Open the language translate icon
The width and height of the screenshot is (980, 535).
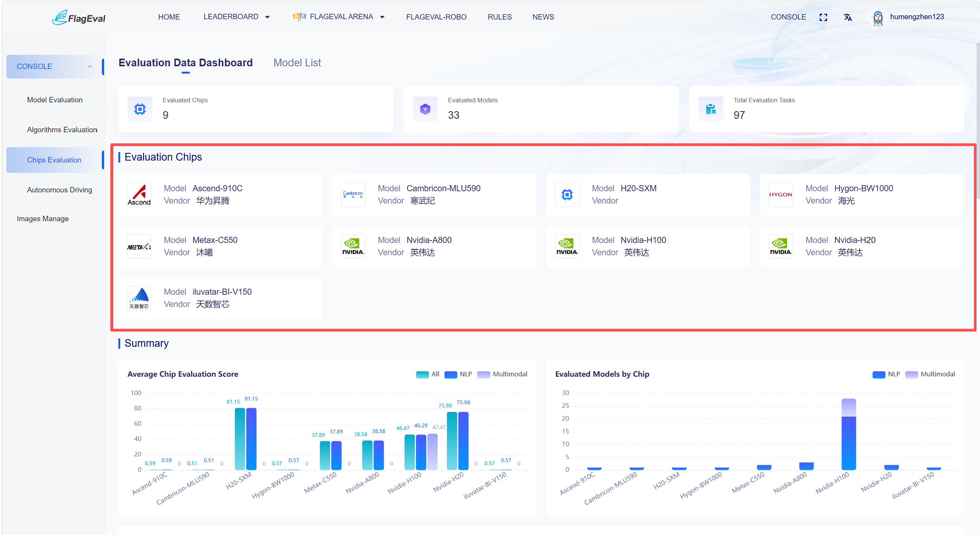click(x=848, y=17)
